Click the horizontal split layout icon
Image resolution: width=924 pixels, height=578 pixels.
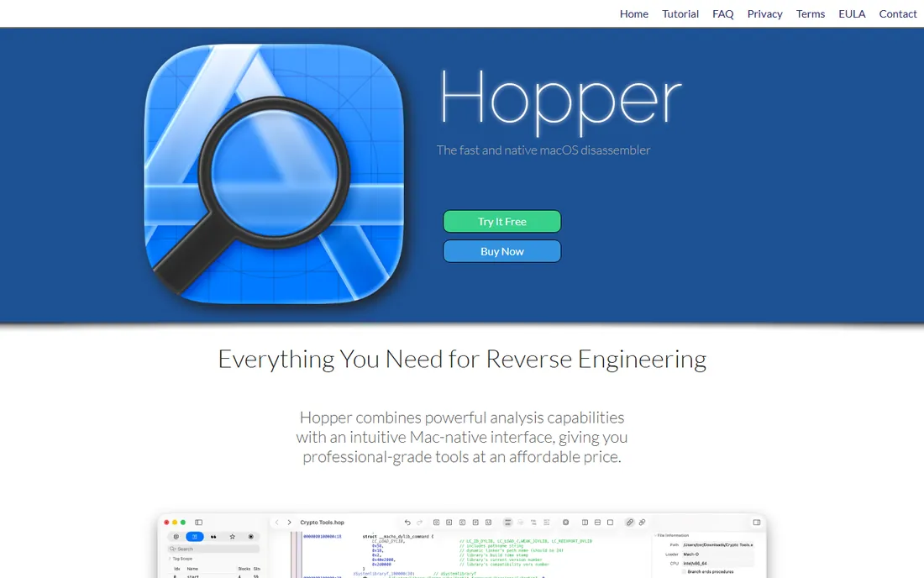597,522
